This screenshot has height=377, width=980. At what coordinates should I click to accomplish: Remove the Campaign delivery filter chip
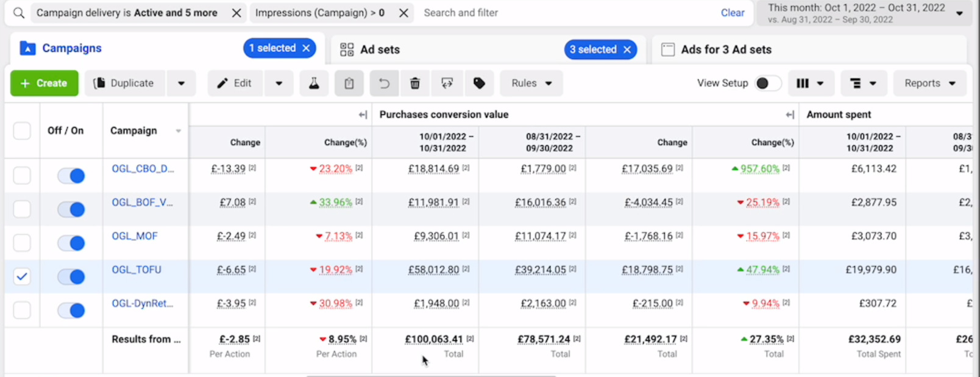click(x=236, y=13)
